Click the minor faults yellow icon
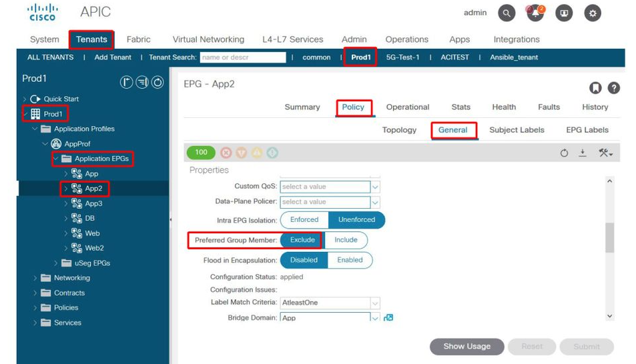The height and width of the screenshot is (364, 636). coord(257,153)
